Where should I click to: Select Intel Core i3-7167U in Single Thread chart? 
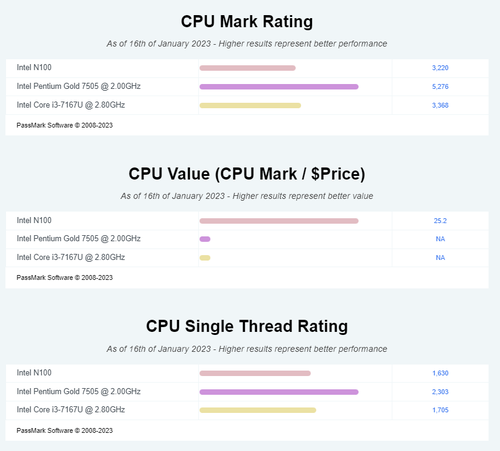(71, 410)
